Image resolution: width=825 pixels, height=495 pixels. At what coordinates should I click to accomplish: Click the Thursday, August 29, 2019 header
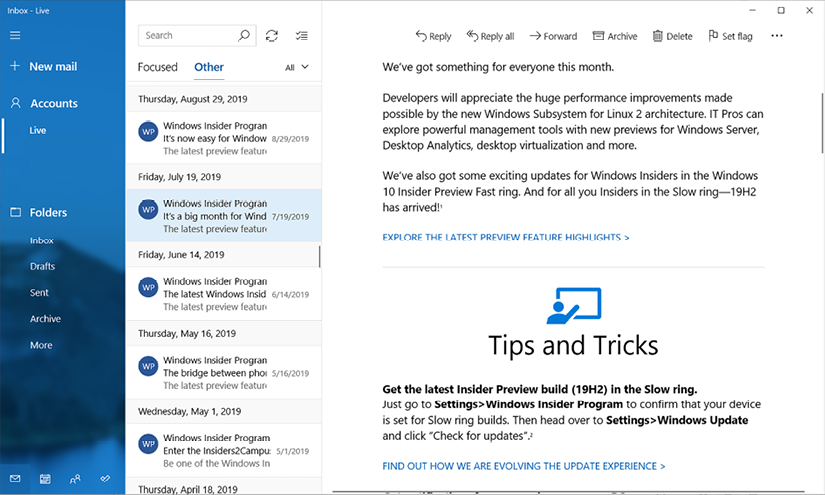tap(224, 99)
